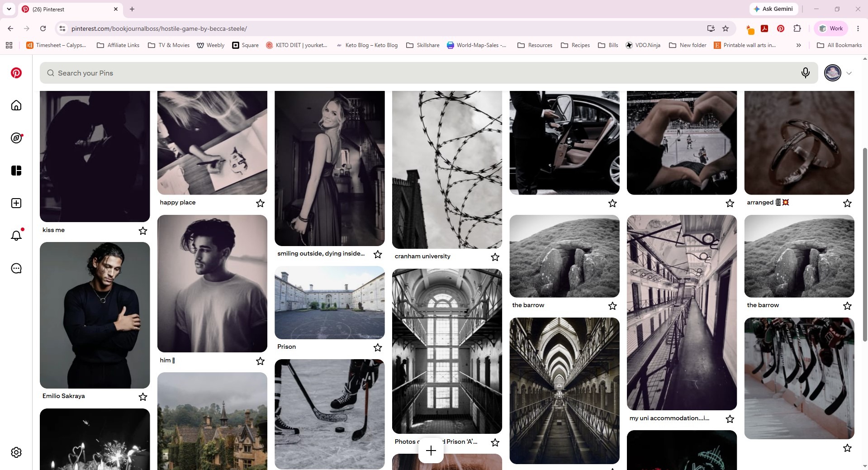Open the Explore compass icon

[x=16, y=138]
